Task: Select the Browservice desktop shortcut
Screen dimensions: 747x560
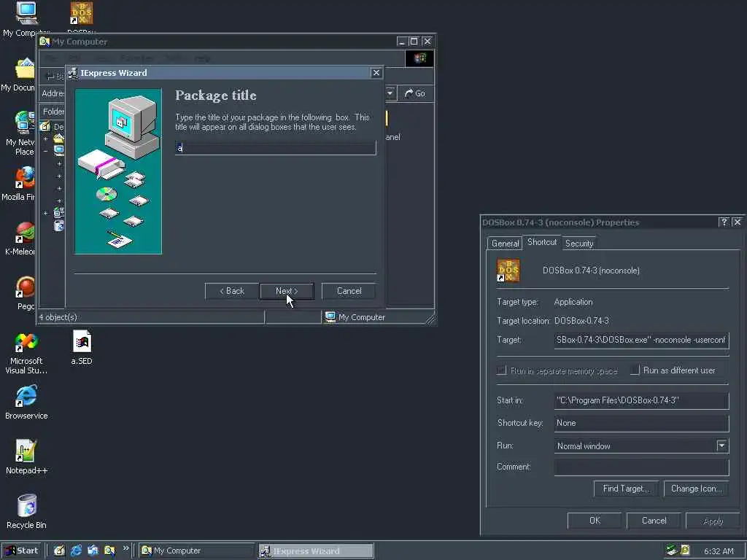Action: tap(26, 396)
